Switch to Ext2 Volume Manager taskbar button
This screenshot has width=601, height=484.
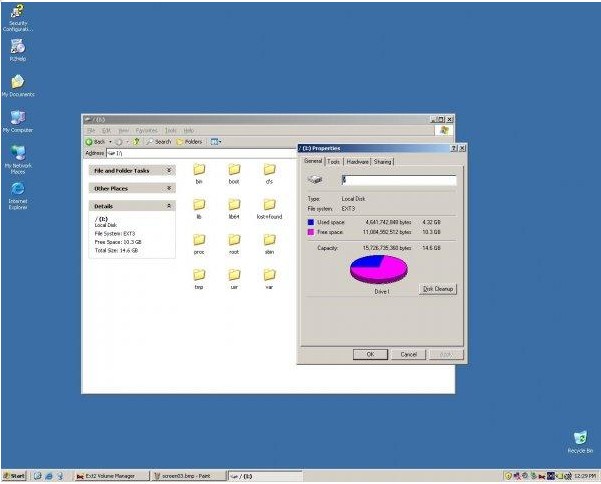point(112,476)
